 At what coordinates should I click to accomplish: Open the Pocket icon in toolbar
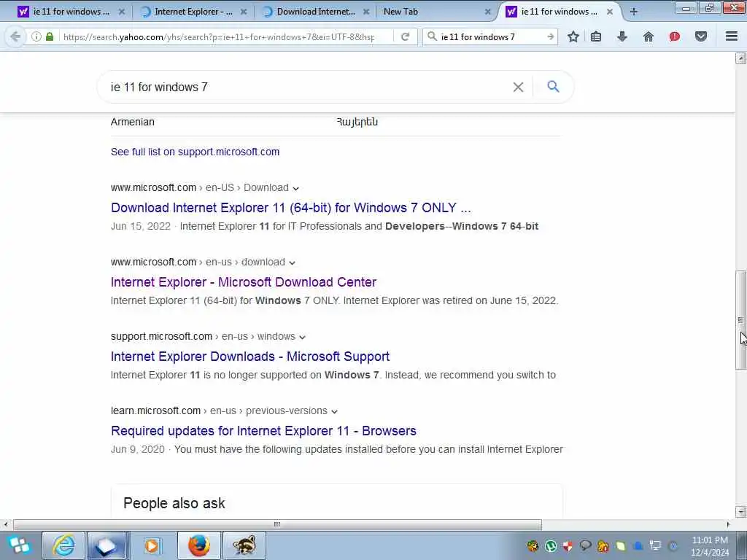tap(701, 36)
